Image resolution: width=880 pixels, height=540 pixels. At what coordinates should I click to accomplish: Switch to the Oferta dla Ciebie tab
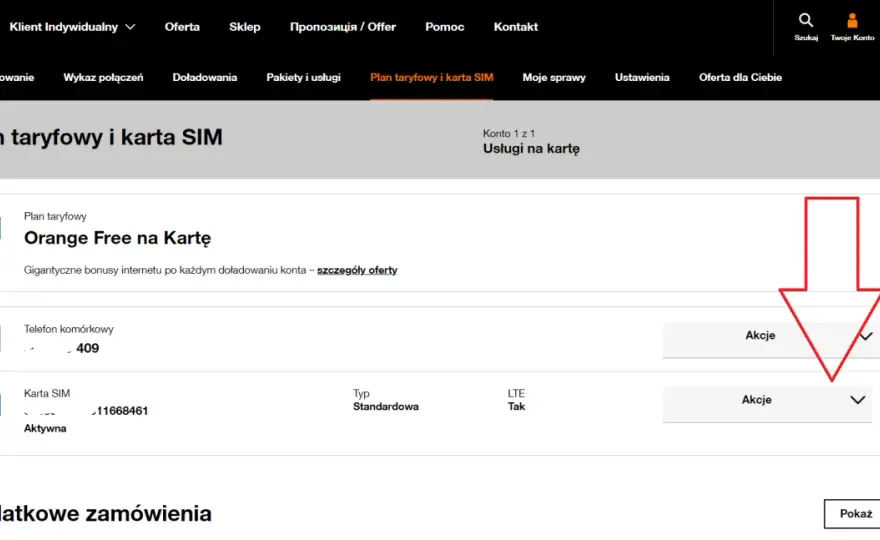(740, 77)
